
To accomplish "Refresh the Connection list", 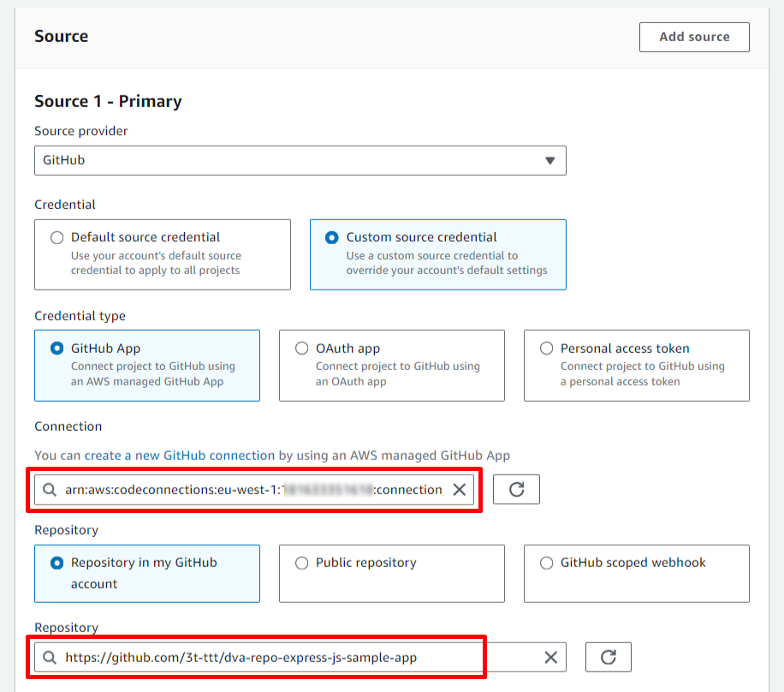I will 516,489.
